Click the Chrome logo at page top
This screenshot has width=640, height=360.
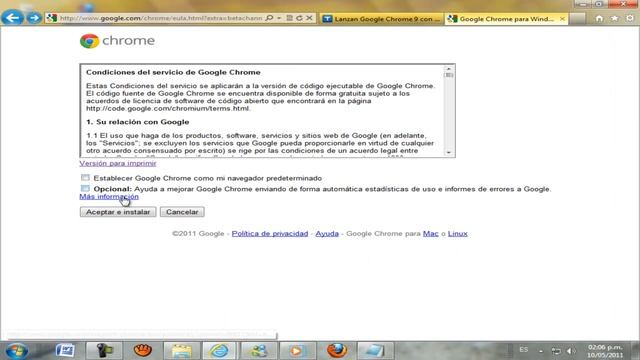118,41
